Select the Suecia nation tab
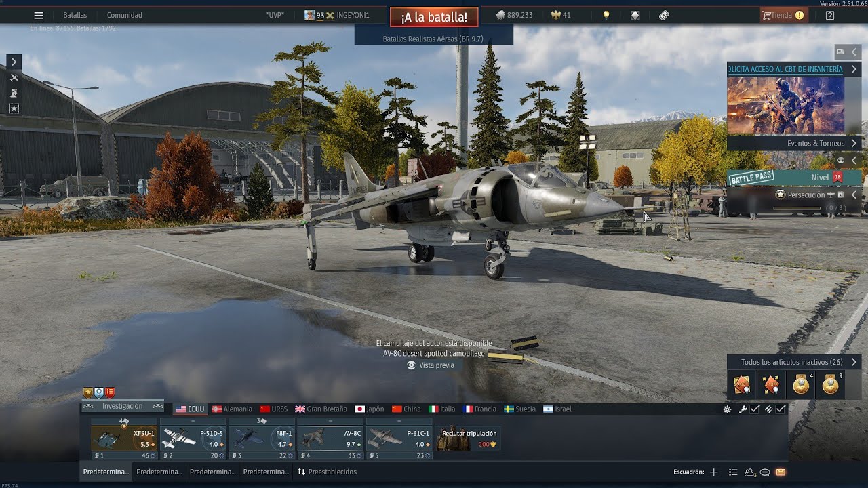 coord(519,409)
